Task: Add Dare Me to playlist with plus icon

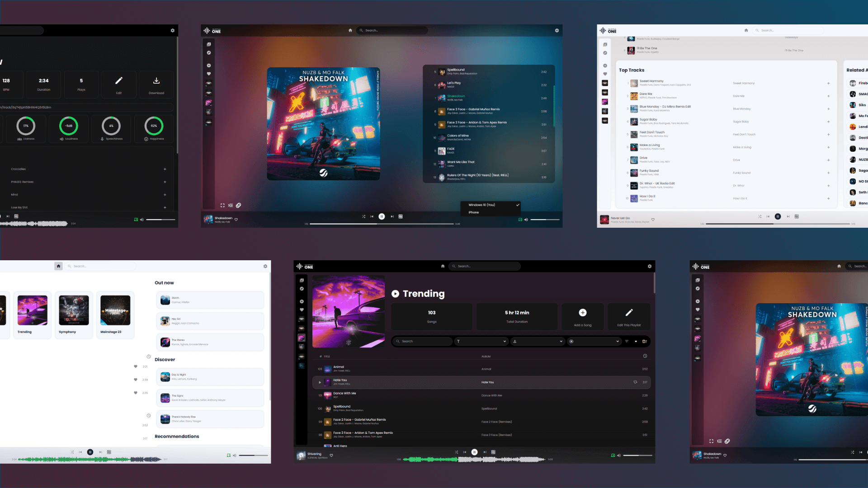Action: coord(829,96)
